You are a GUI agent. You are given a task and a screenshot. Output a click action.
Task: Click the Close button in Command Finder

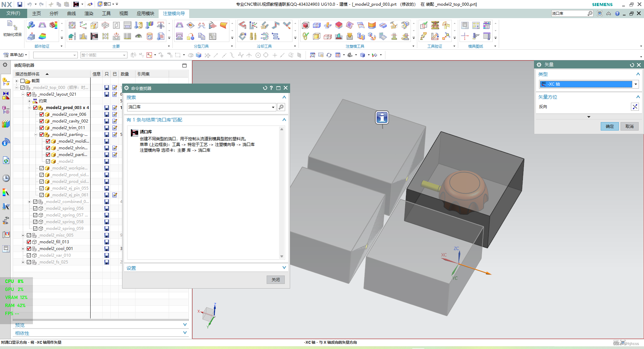(x=276, y=280)
